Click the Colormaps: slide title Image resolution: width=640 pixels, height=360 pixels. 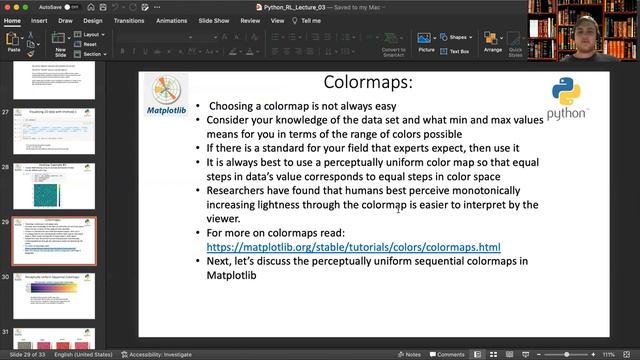[x=368, y=82]
